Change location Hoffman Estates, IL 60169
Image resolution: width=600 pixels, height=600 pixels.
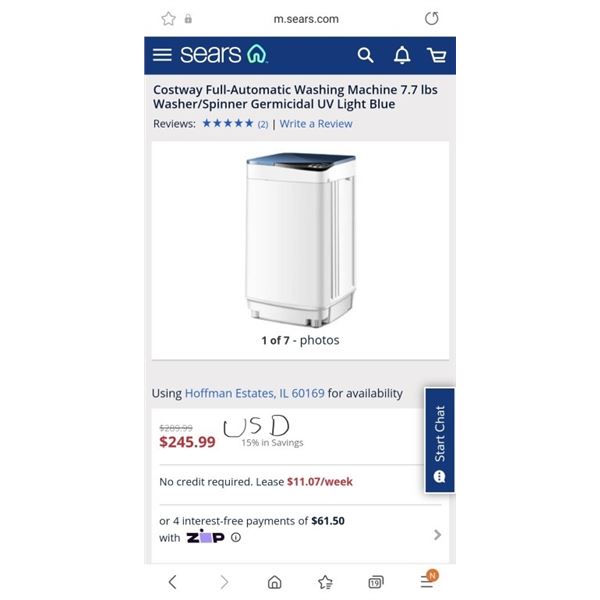coord(254,393)
